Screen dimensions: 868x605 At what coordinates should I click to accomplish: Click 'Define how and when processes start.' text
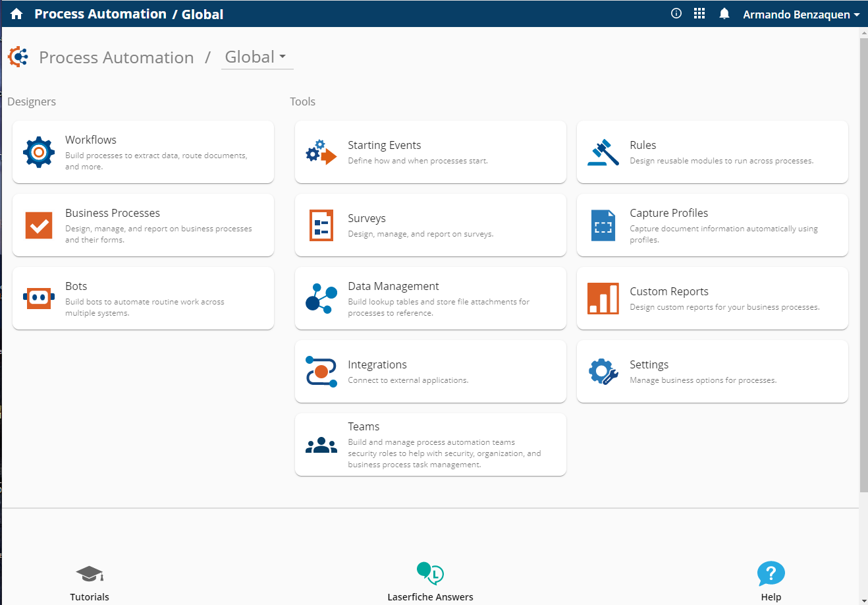[418, 161]
